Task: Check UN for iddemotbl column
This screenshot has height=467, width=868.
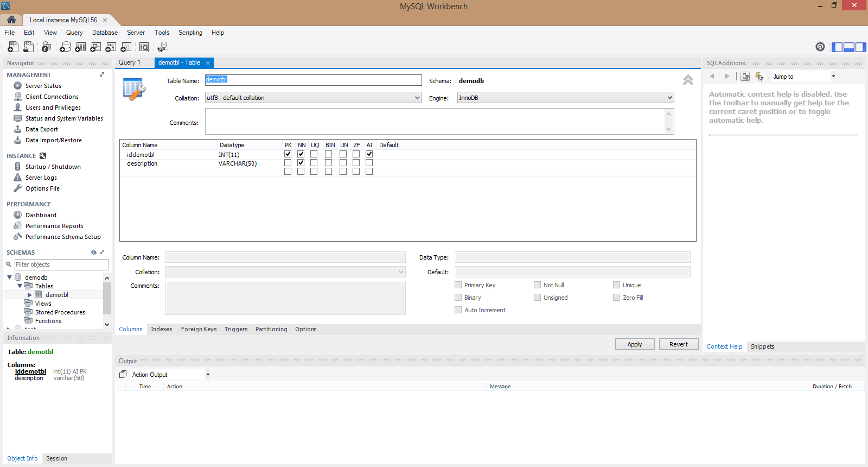Action: pos(343,154)
